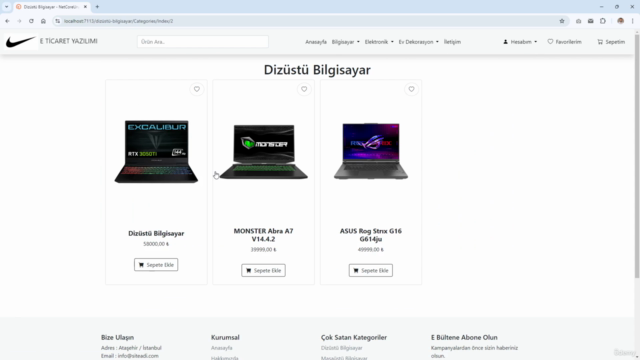640x360 pixels.
Task: Click the Ürün Ara search field
Action: [203, 42]
